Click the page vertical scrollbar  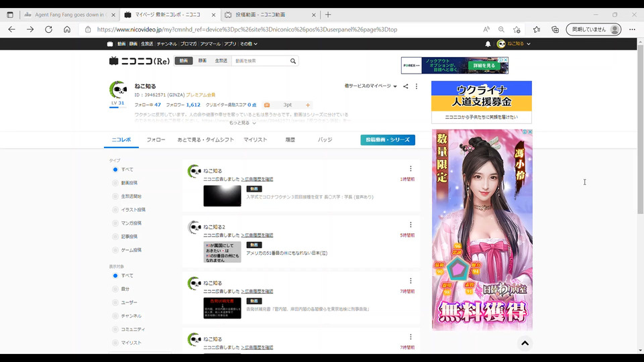pyautogui.click(x=640, y=129)
